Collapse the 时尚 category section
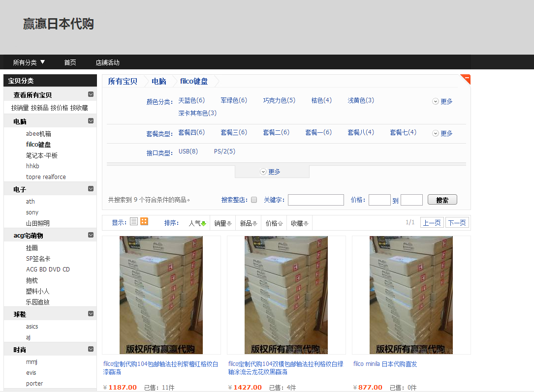 (x=91, y=349)
